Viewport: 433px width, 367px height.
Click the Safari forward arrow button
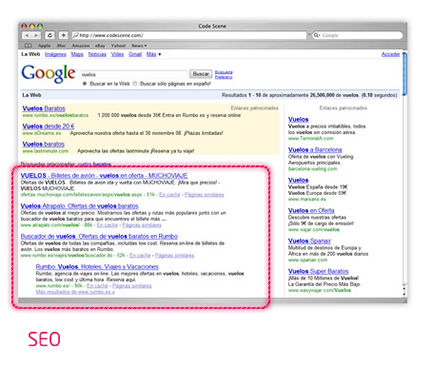coord(36,35)
